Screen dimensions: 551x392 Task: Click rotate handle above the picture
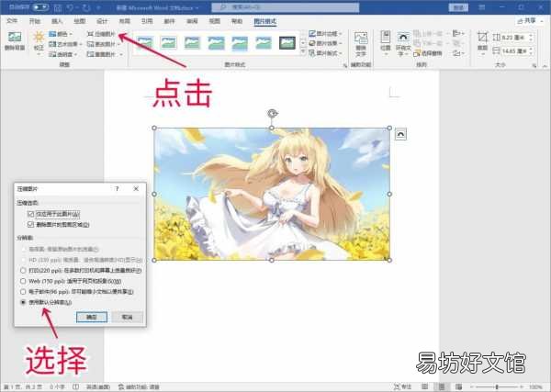click(x=273, y=114)
